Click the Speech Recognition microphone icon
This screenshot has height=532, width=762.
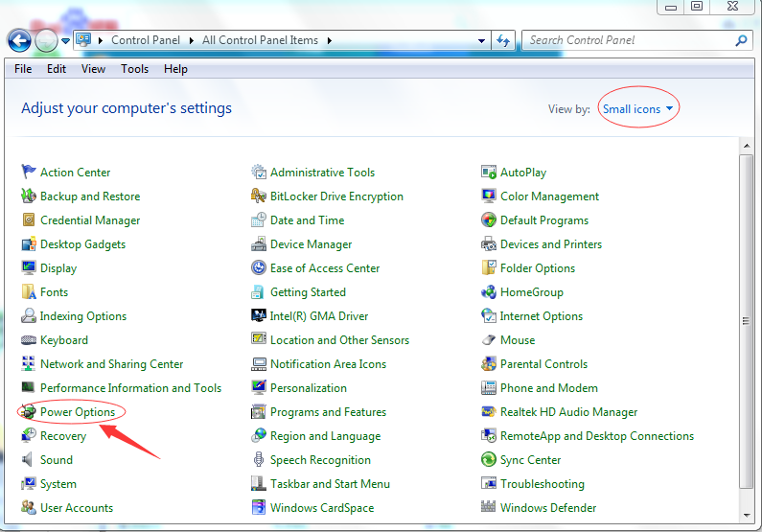(x=259, y=459)
